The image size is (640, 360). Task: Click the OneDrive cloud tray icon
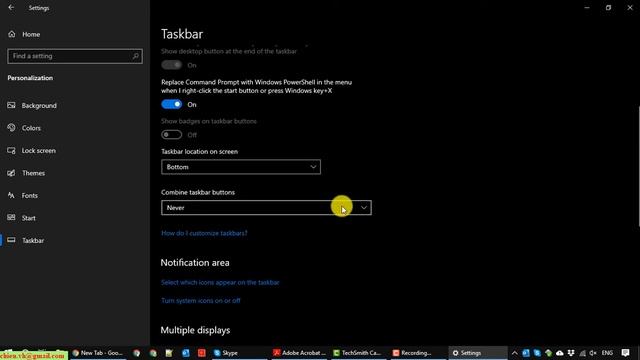coord(560,353)
